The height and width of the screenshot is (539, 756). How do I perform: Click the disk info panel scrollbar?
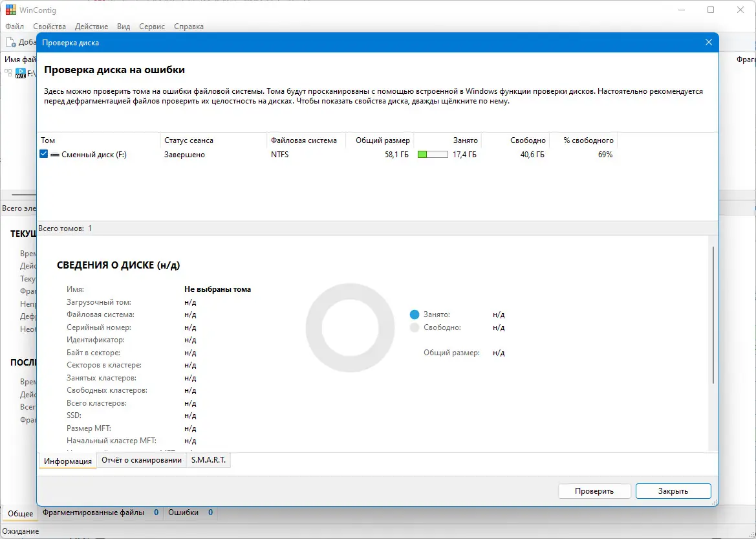(713, 316)
